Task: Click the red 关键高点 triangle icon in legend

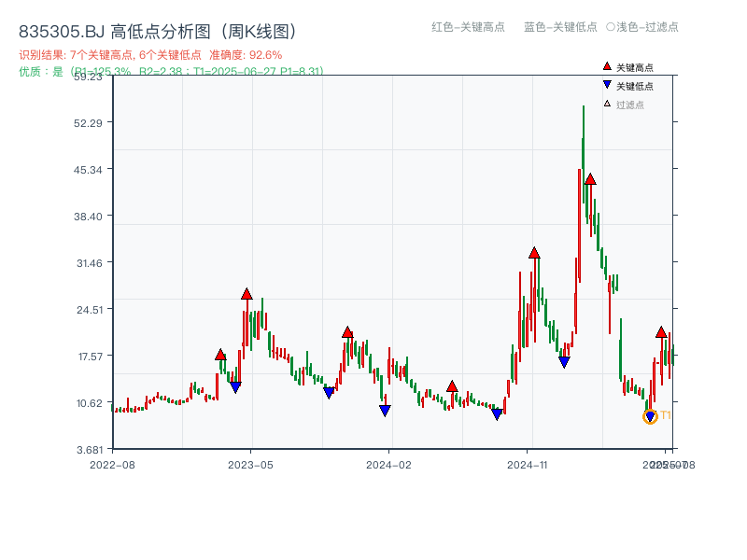Action: (x=605, y=67)
